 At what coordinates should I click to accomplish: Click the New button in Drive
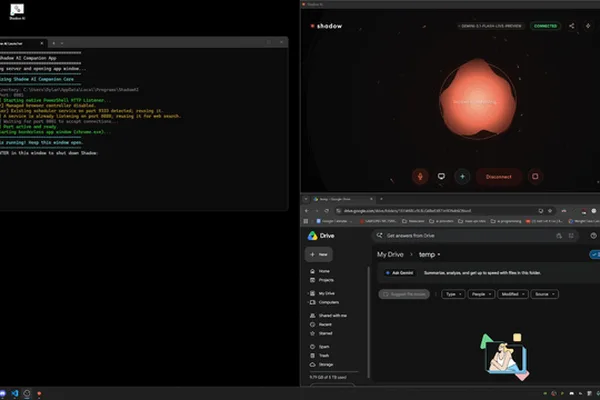pos(319,255)
